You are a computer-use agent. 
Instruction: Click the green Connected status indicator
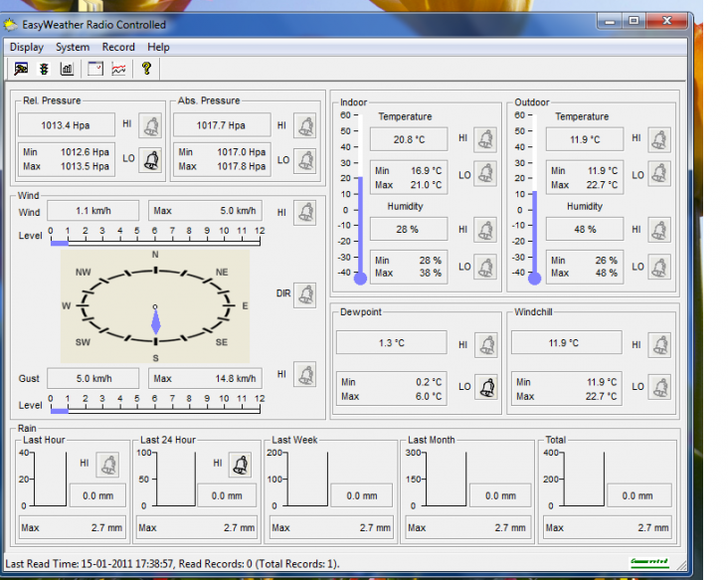649,563
